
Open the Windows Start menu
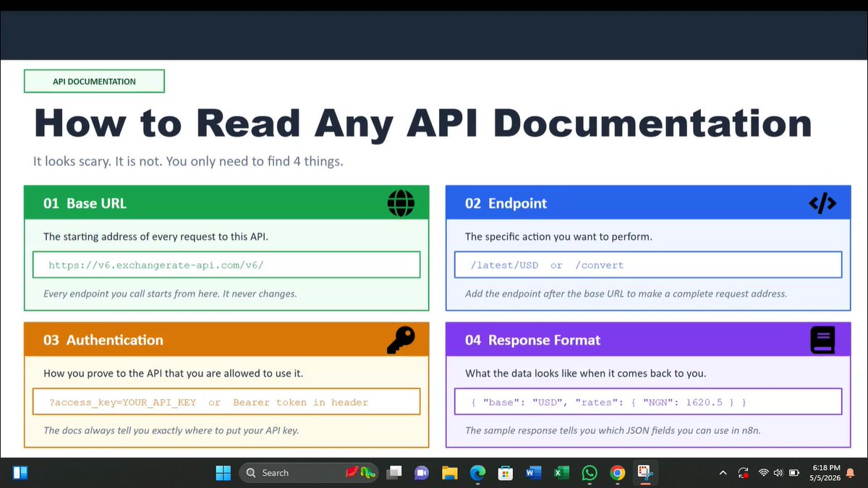[x=223, y=473]
